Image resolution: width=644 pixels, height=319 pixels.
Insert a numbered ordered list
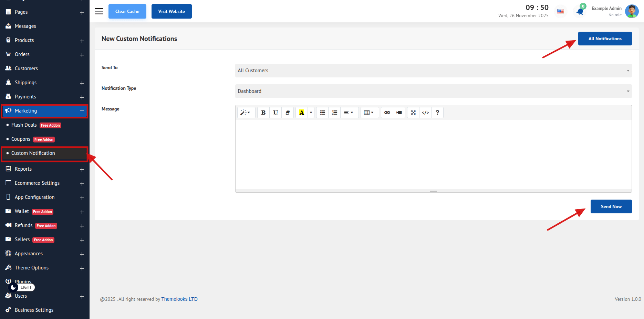(x=334, y=113)
